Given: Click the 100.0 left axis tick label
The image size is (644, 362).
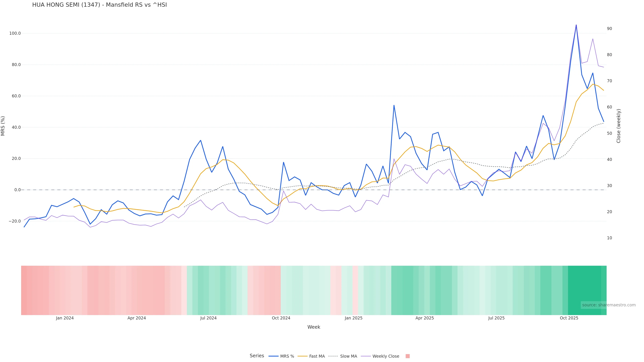Looking at the screenshot, I should pos(15,34).
